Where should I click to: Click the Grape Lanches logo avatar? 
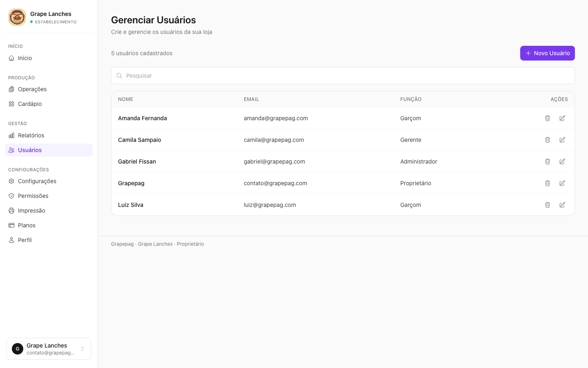[x=17, y=17]
